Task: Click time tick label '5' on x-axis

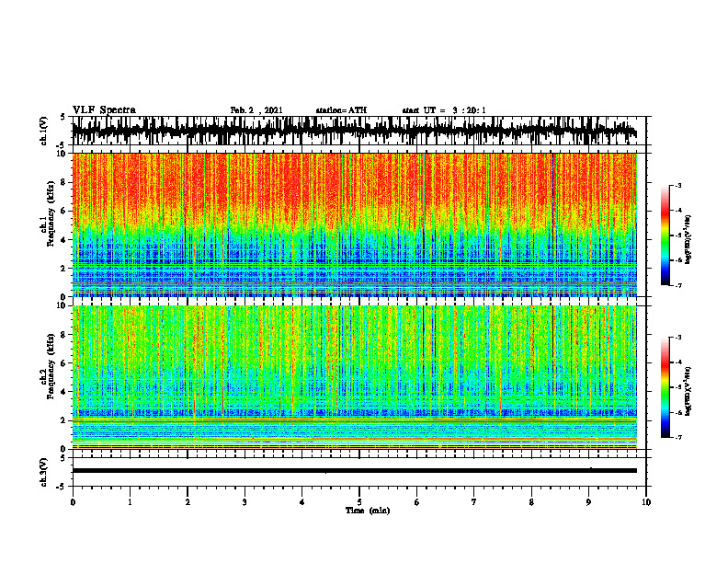Action: (x=359, y=502)
